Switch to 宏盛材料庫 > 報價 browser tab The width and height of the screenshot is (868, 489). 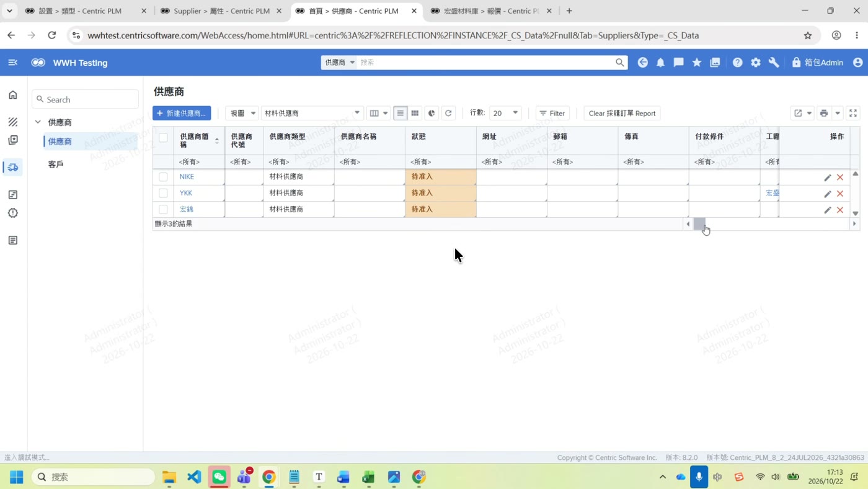[x=491, y=11]
